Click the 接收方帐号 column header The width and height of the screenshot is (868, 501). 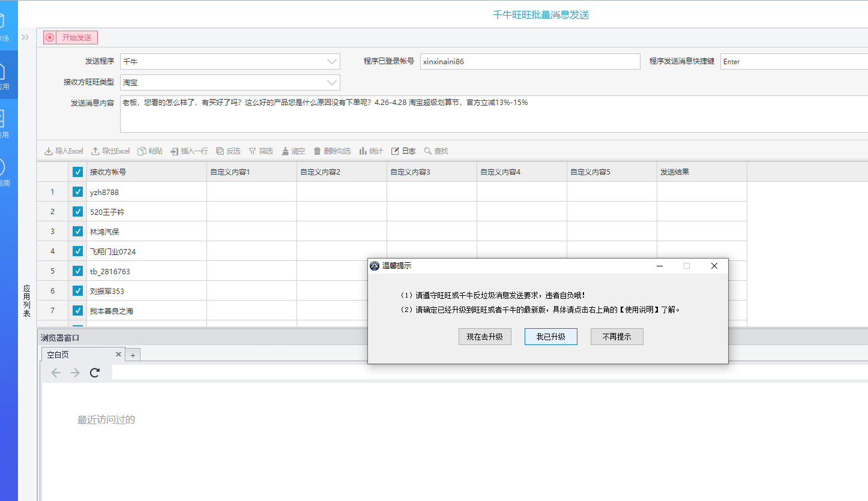click(x=146, y=172)
